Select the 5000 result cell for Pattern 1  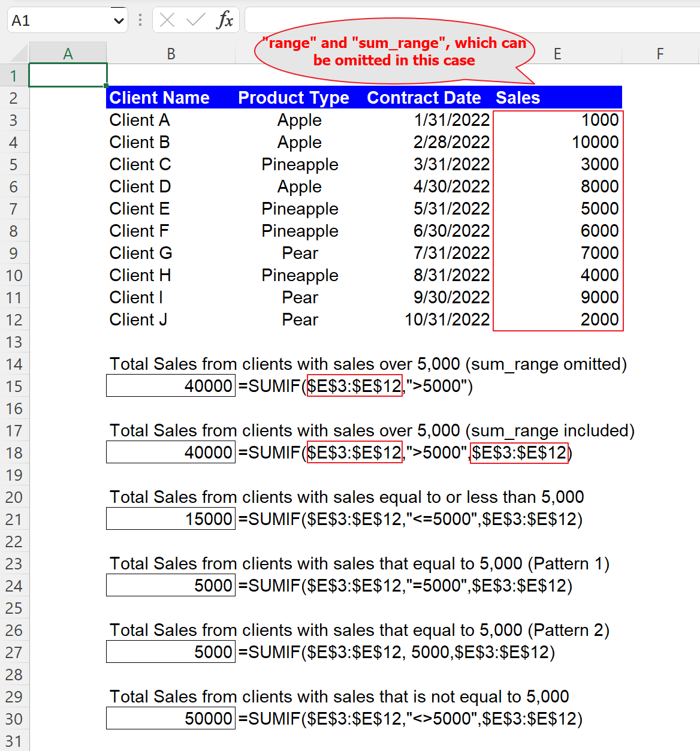(x=170, y=585)
